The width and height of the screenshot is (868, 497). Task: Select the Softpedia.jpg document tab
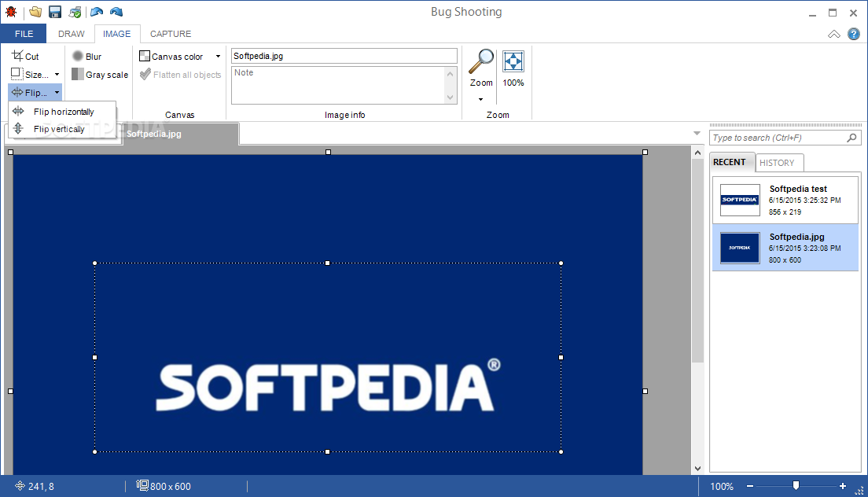tap(181, 134)
